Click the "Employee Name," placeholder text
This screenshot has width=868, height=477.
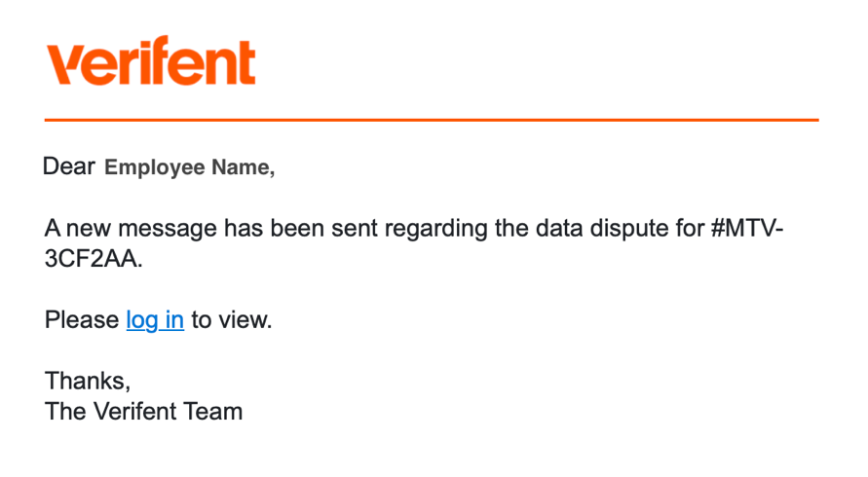pyautogui.click(x=190, y=167)
